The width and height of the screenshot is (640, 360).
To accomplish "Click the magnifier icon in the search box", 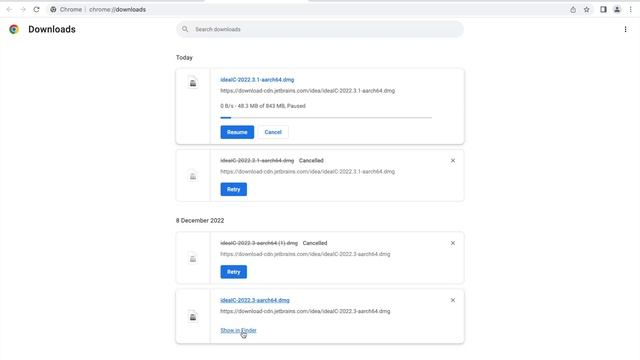I will pyautogui.click(x=185, y=29).
